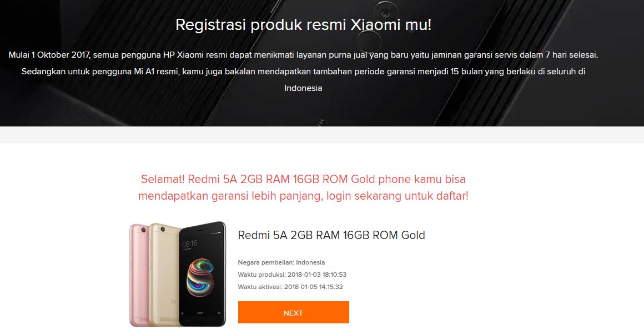Image resolution: width=644 pixels, height=330 pixels.
Task: Select the gold Redmi 5A phone back
Action: pyautogui.click(x=164, y=275)
